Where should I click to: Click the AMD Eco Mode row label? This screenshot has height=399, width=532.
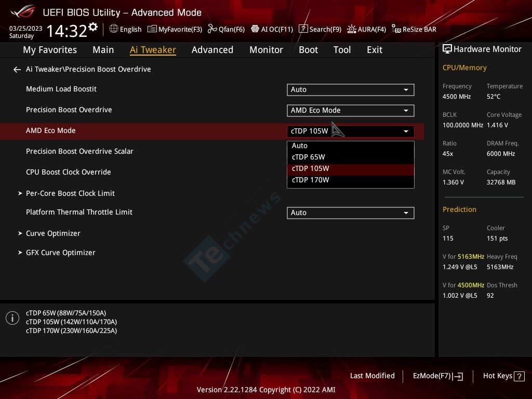point(50,130)
